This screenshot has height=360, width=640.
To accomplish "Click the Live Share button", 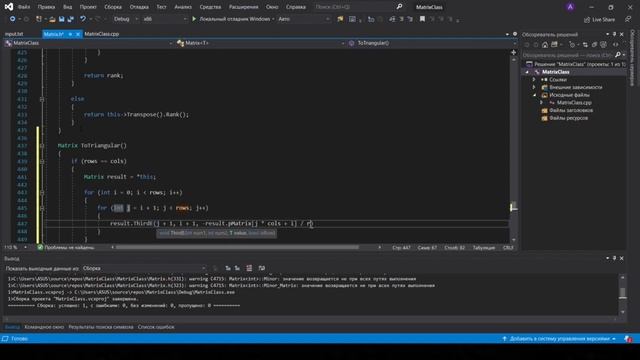I will pyautogui.click(x=599, y=20).
